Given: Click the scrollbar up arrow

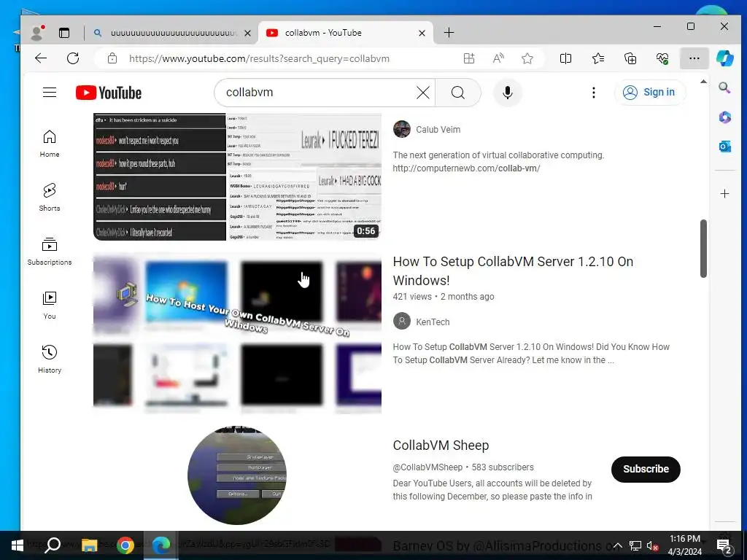Looking at the screenshot, I should click(x=703, y=82).
